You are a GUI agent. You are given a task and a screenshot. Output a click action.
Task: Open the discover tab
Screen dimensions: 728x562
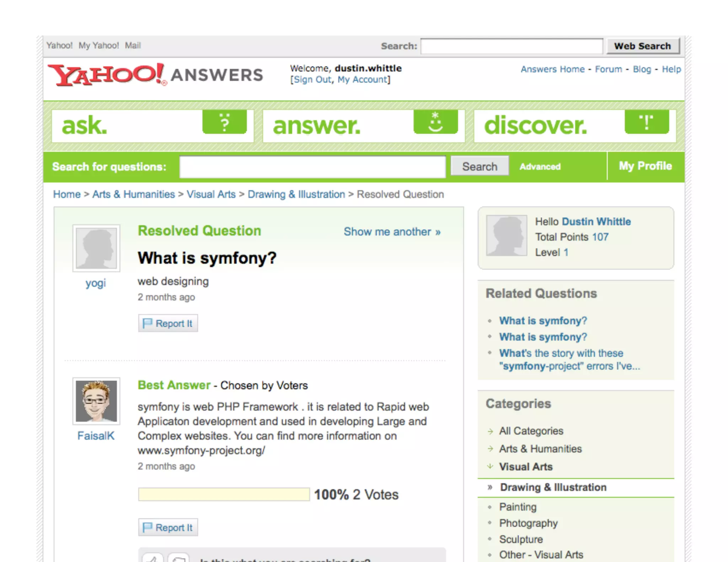pos(575,126)
